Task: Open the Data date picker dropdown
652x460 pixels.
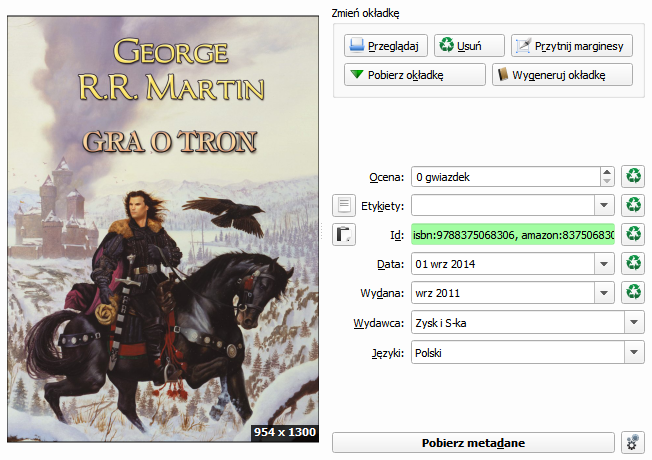Action: coord(604,264)
